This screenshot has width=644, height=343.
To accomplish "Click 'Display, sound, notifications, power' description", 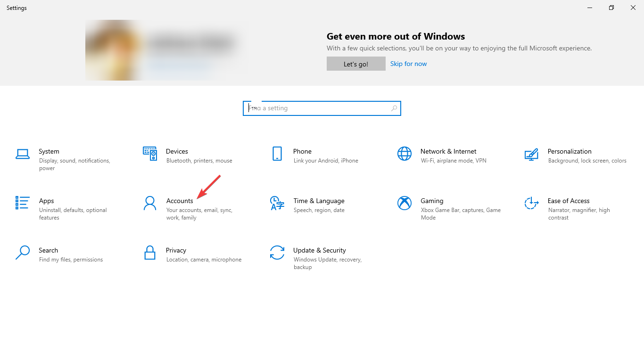I will pos(74,164).
